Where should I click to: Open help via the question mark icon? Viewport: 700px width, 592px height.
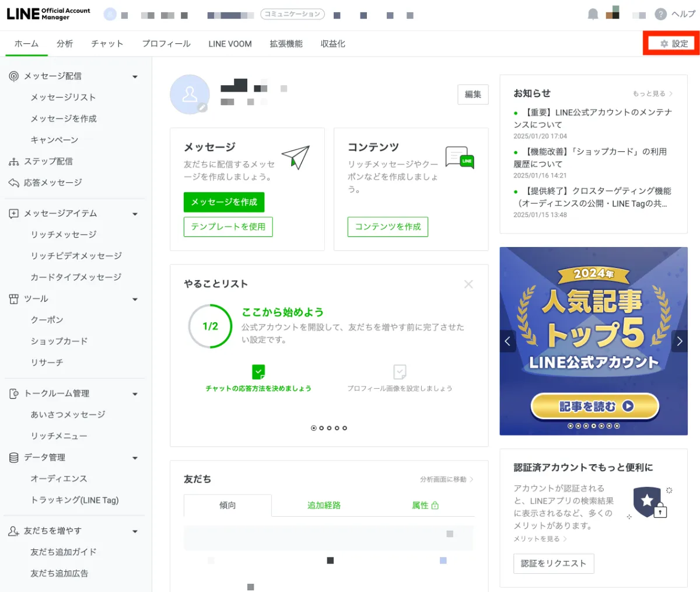(x=660, y=13)
